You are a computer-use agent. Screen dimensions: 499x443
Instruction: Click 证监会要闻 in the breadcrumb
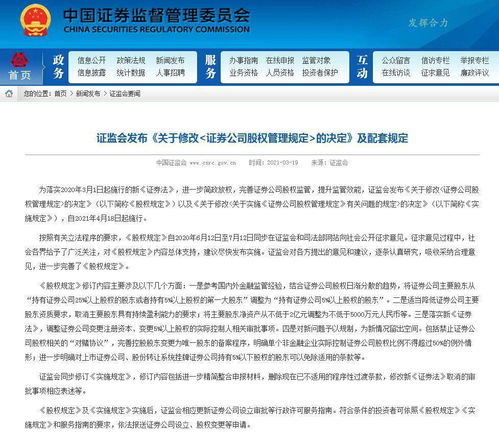point(125,94)
